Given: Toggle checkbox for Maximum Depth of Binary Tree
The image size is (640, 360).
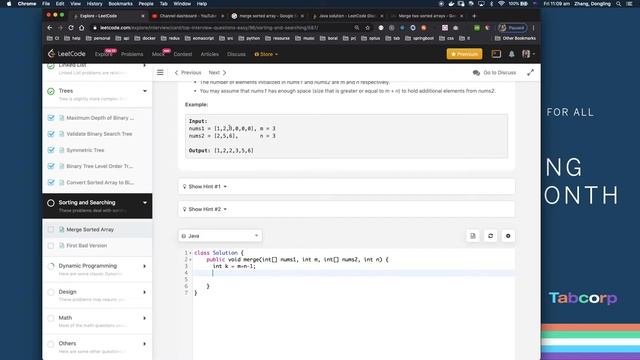Looking at the screenshot, I should click(51, 118).
